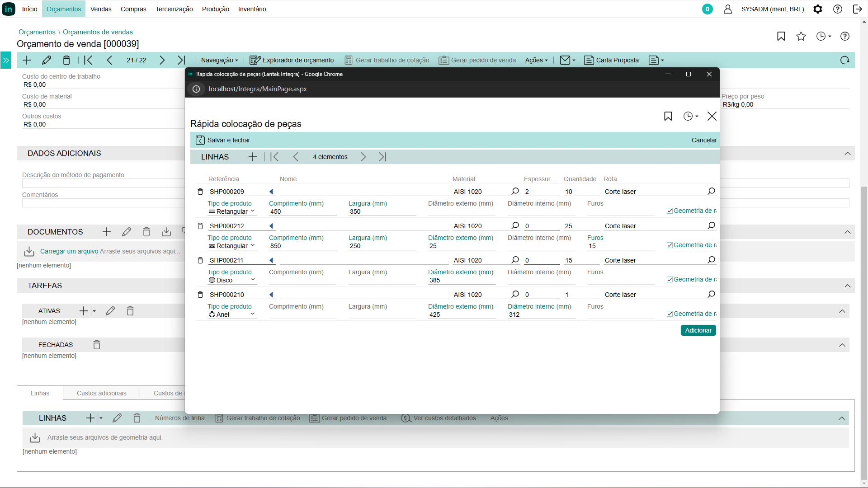The width and height of the screenshot is (868, 488).
Task: Add a new line in popup LINHAS
Action: click(x=253, y=157)
